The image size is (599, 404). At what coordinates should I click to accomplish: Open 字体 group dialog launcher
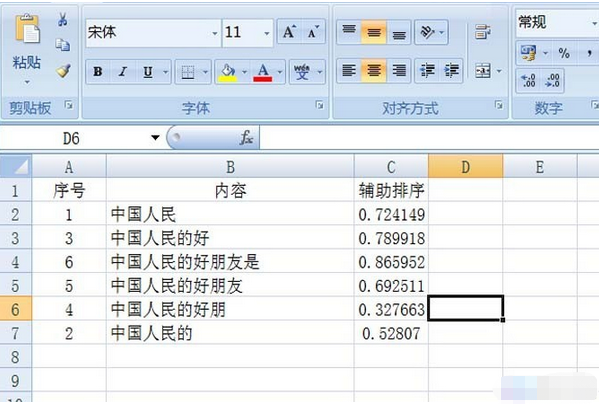(320, 105)
